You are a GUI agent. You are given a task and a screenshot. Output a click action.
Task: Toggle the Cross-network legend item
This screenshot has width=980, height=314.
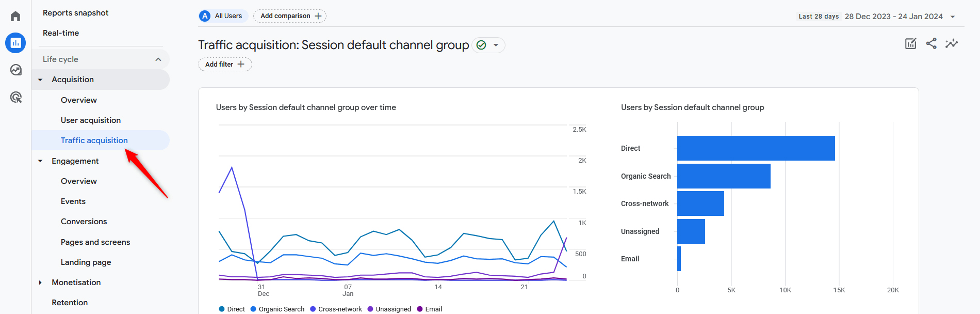[x=336, y=309]
